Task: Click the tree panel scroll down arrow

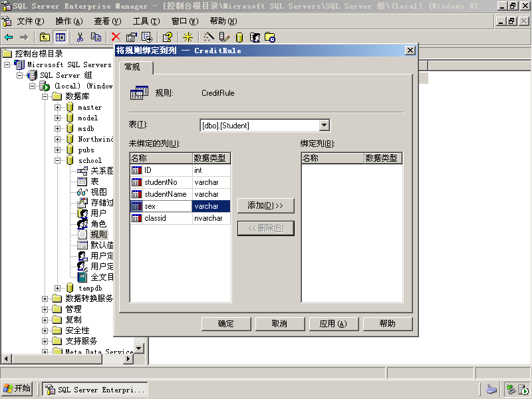Action: click(x=139, y=348)
